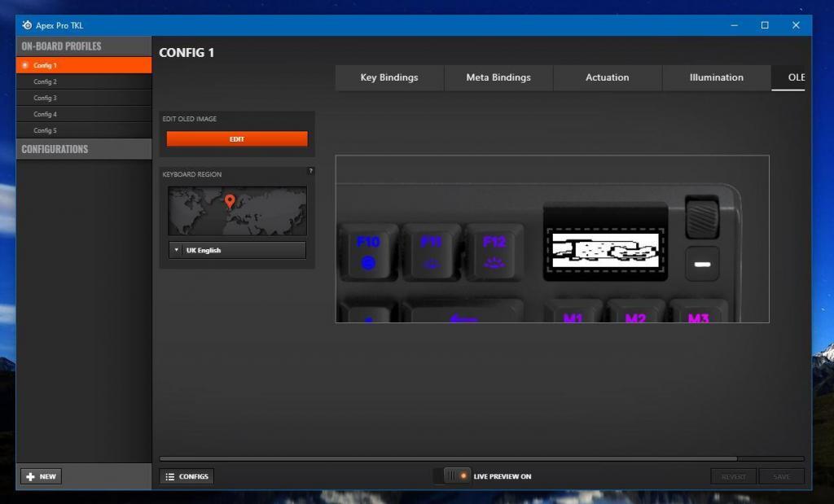Click the F10 key on keyboard preview
The height and width of the screenshot is (504, 834).
click(x=368, y=252)
